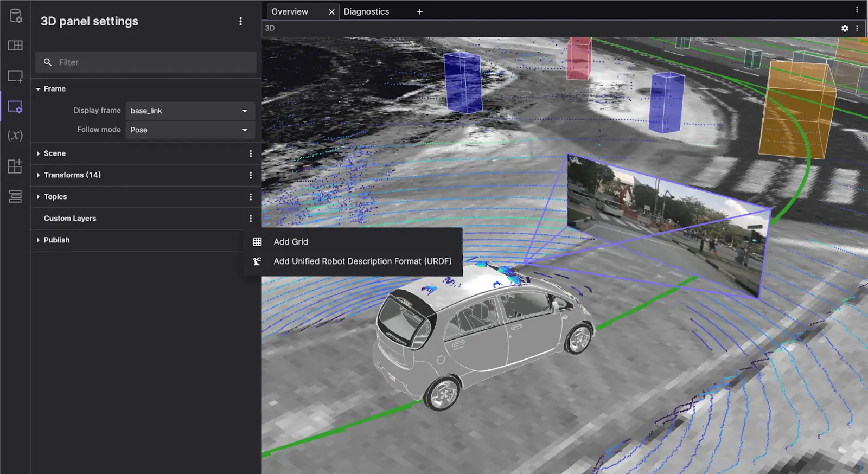The width and height of the screenshot is (868, 474).
Task: Close the Overview tab
Action: (x=331, y=12)
